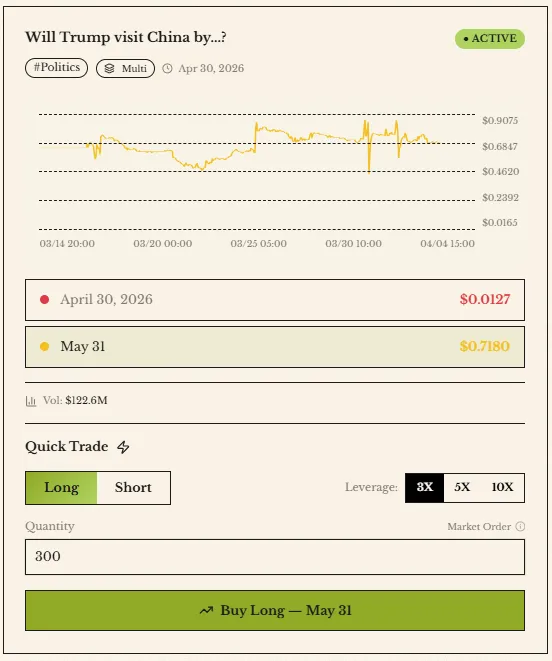Screen dimensions: 552x661
Task: Click the Buy Long — May 31 button
Action: [275, 610]
